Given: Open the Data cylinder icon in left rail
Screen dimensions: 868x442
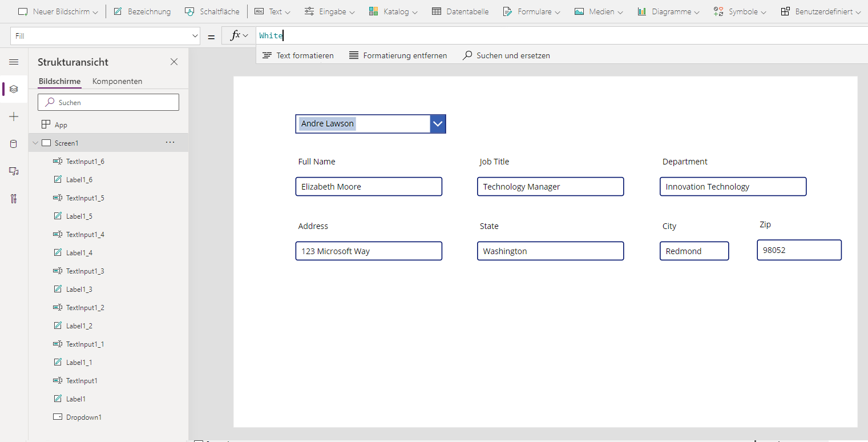Looking at the screenshot, I should pos(14,144).
